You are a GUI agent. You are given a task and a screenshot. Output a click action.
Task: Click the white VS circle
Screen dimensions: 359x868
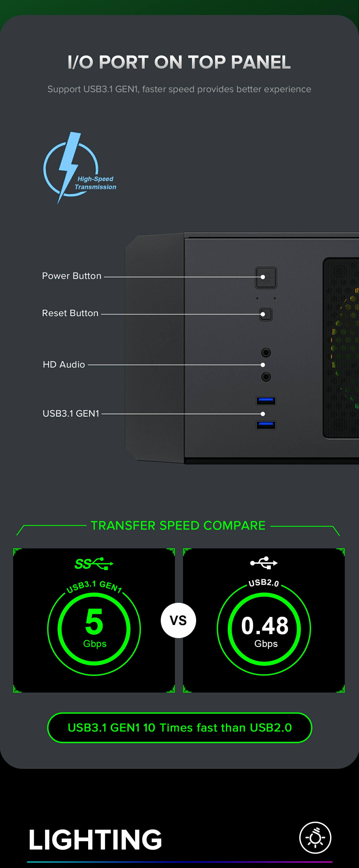(178, 620)
